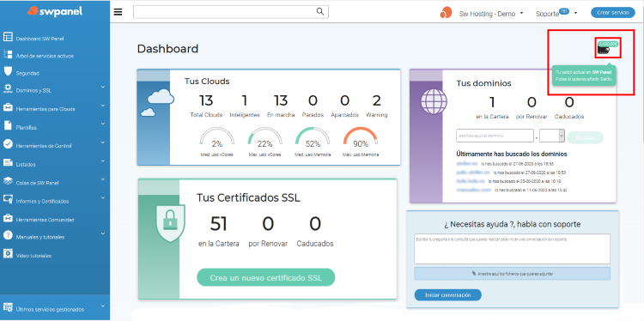This screenshot has width=644, height=321.
Task: Click the Herramientas para Clouds toolbox icon
Action: tap(8, 107)
